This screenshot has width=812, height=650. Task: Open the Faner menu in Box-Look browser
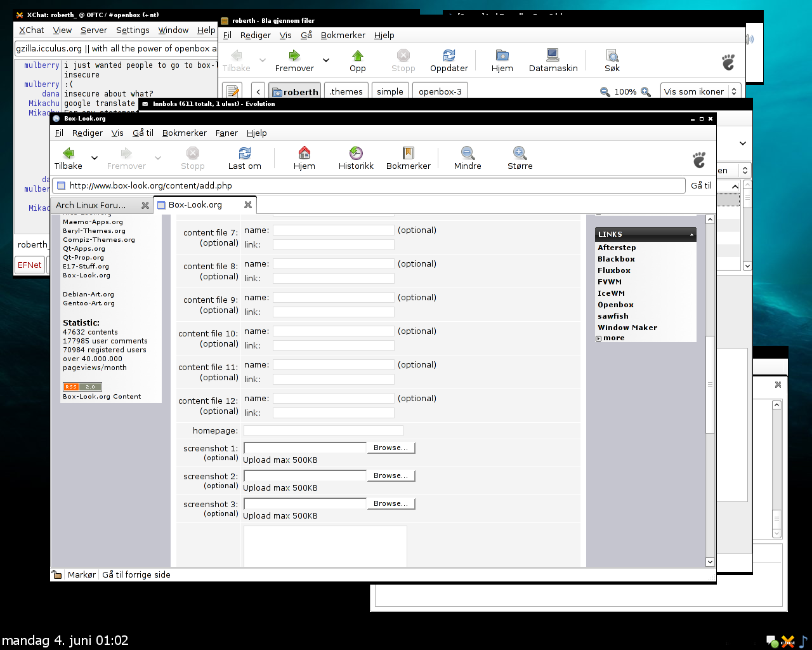coord(226,133)
